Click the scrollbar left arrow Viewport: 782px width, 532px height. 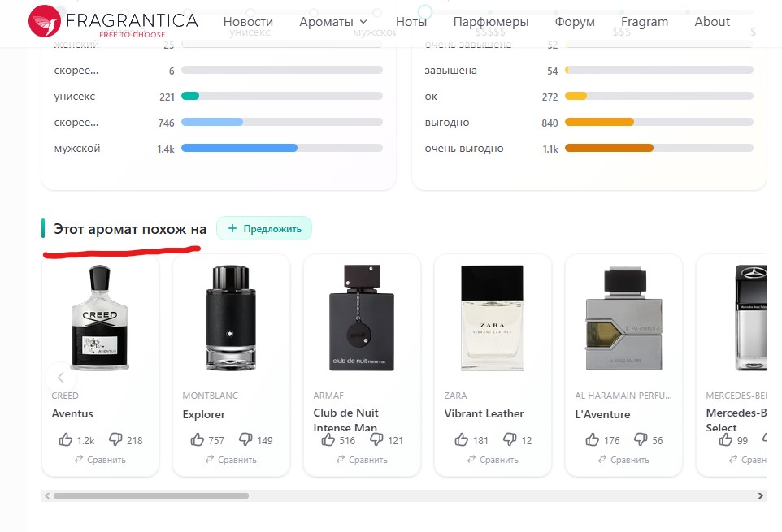[47, 495]
